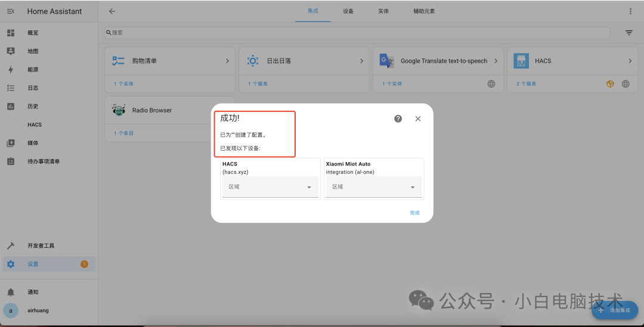Image resolution: width=644 pixels, height=327 pixels.
Task: Open the 地图 map page
Action: click(49, 51)
